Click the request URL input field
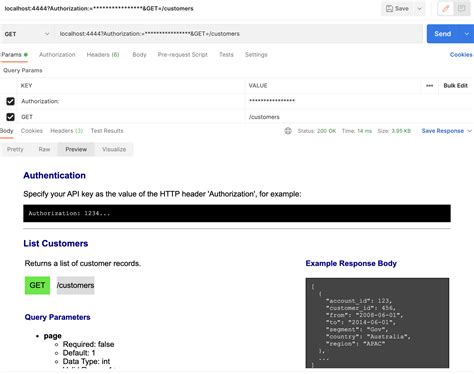The height and width of the screenshot is (374, 474). [x=238, y=34]
